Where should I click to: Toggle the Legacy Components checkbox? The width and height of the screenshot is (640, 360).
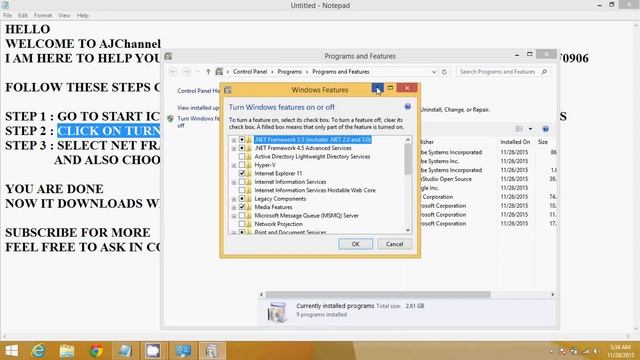[x=242, y=199]
